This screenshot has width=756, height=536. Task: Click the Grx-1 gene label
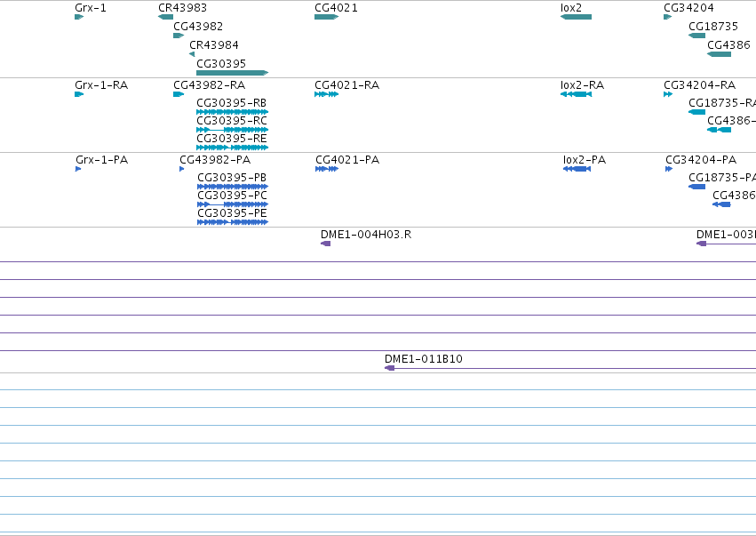tap(91, 8)
